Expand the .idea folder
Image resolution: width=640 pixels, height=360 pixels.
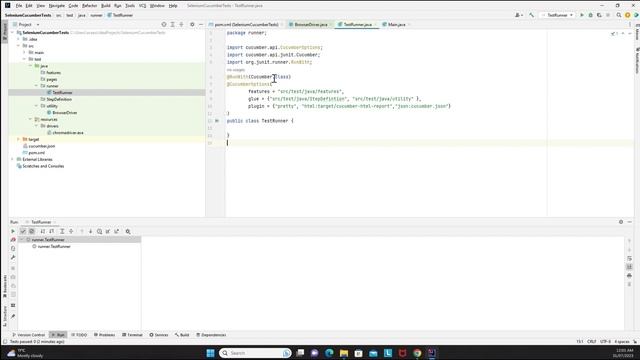point(18,39)
